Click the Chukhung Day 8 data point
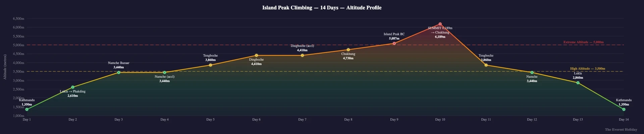The image size is (644, 134). (x=348, y=50)
